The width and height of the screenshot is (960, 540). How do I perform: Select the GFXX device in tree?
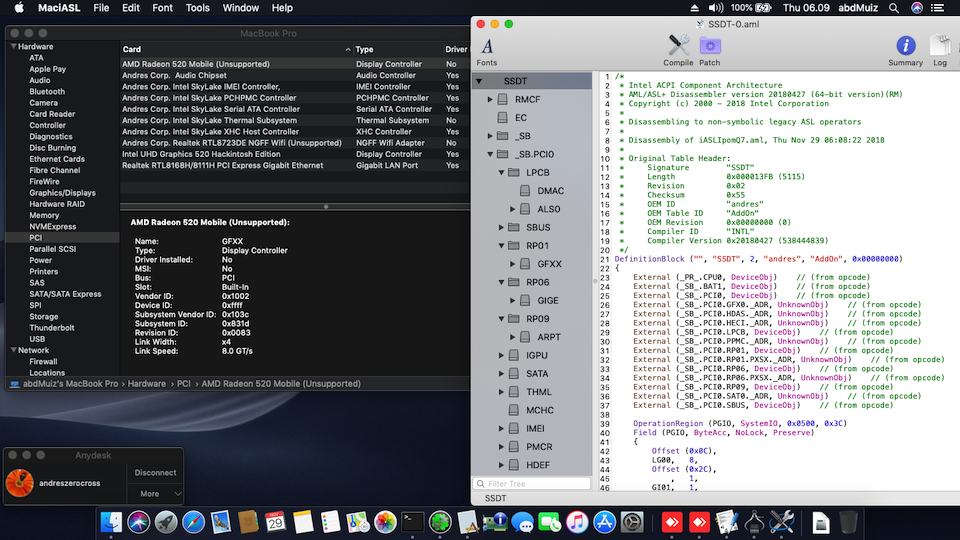pos(549,264)
